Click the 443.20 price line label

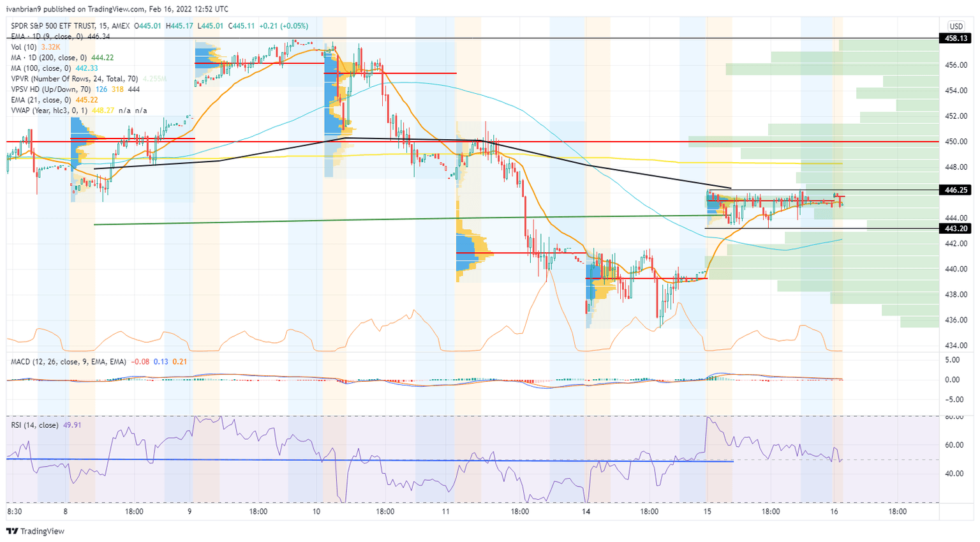[x=956, y=229]
